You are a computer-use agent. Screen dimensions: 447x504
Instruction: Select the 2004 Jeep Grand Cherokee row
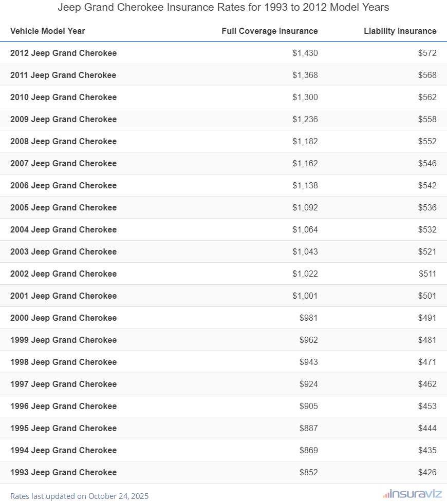63,229
